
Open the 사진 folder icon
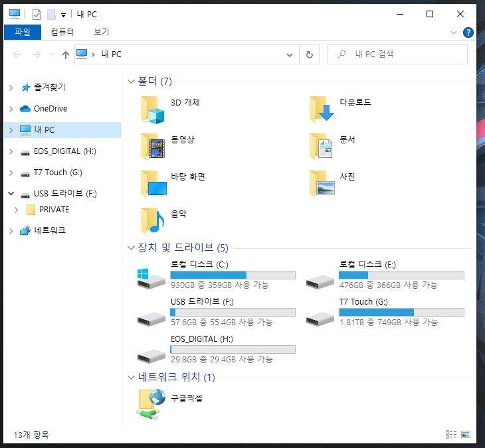[322, 184]
